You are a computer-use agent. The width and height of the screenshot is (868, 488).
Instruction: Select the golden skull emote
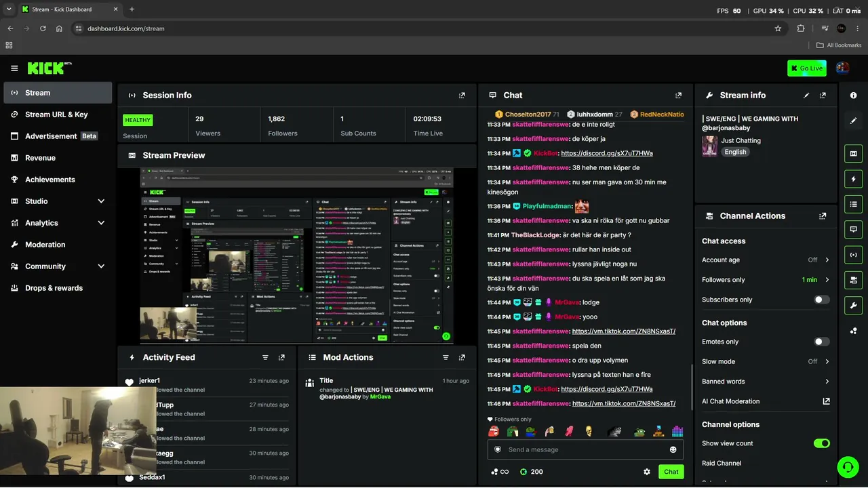589,431
